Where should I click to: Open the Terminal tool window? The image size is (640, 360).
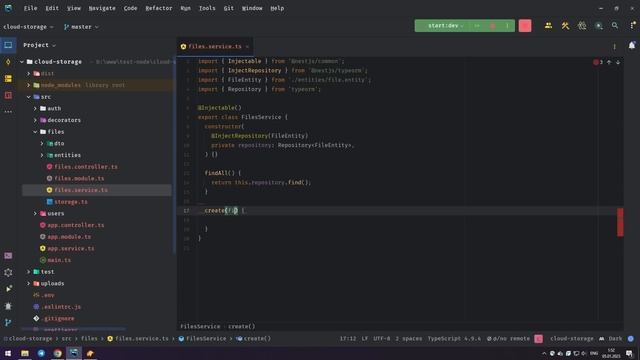pyautogui.click(x=8, y=256)
